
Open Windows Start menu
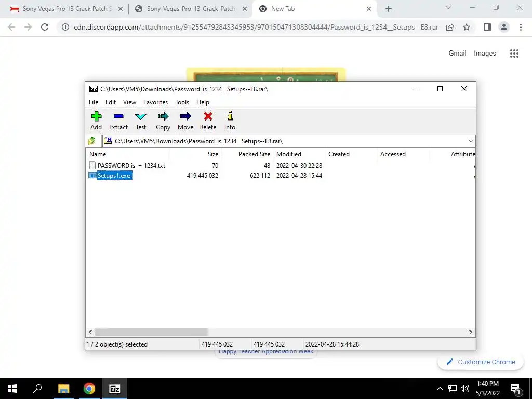pyautogui.click(x=12, y=389)
